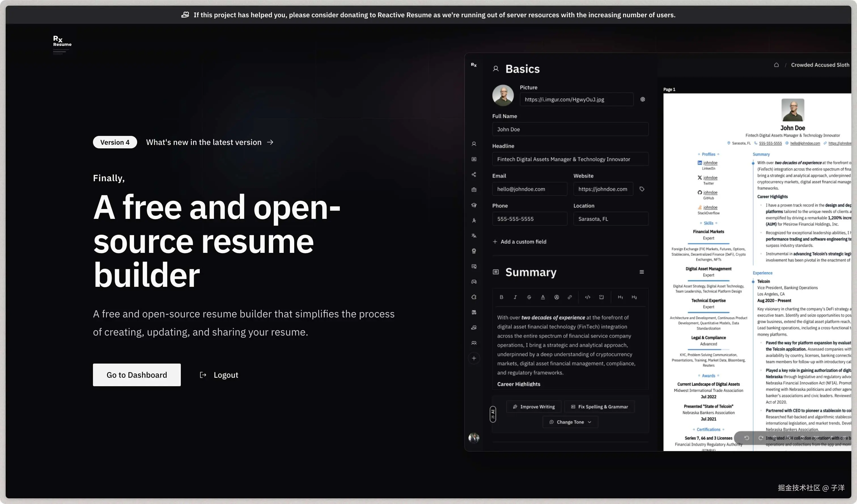Click Go to Dashboard button
Image resolution: width=857 pixels, height=504 pixels.
[137, 375]
